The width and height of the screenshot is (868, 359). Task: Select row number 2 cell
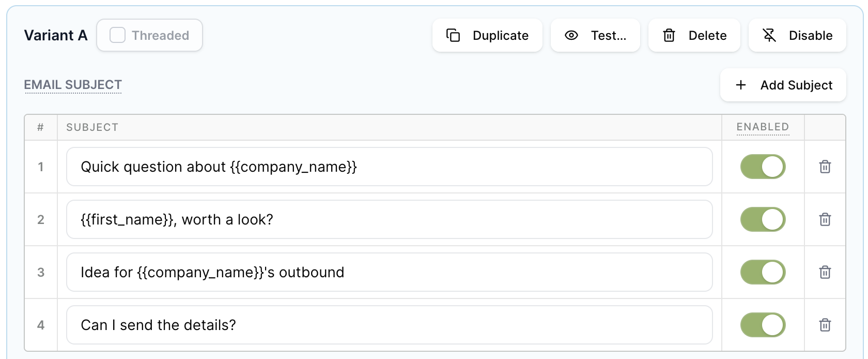click(41, 219)
